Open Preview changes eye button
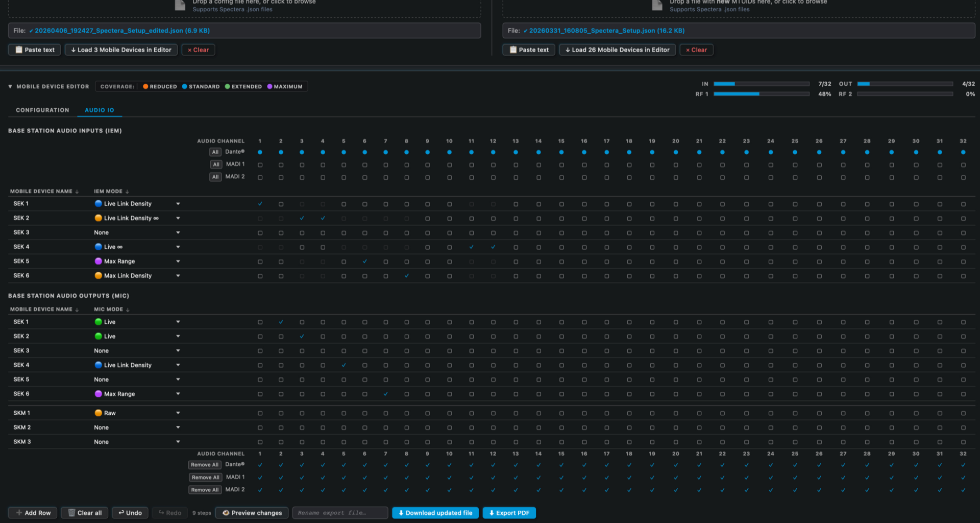980x523 pixels. click(x=252, y=513)
